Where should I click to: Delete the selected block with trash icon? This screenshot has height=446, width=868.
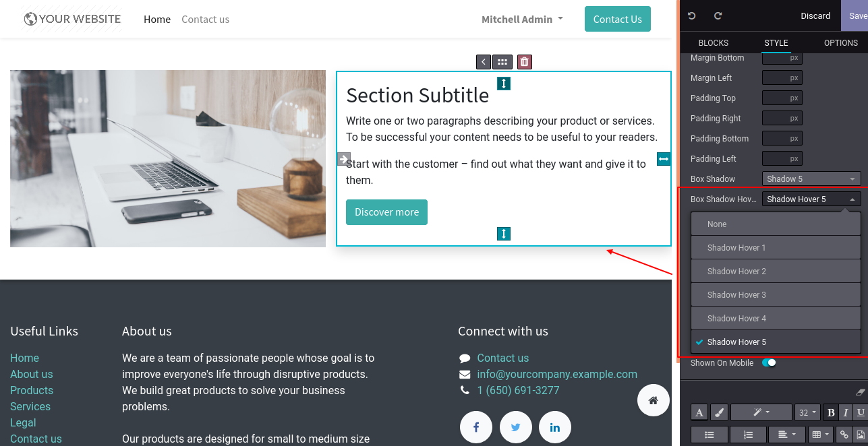pyautogui.click(x=525, y=62)
